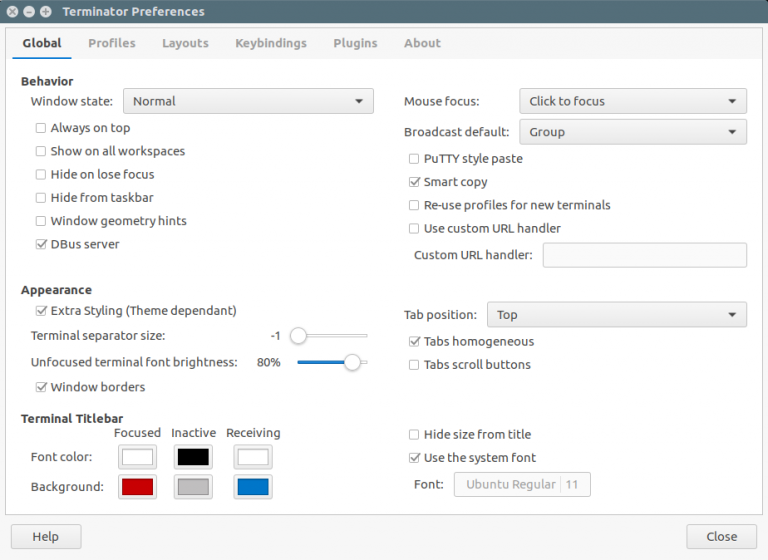
Task: Click the inactive font color black swatch
Action: click(x=193, y=457)
